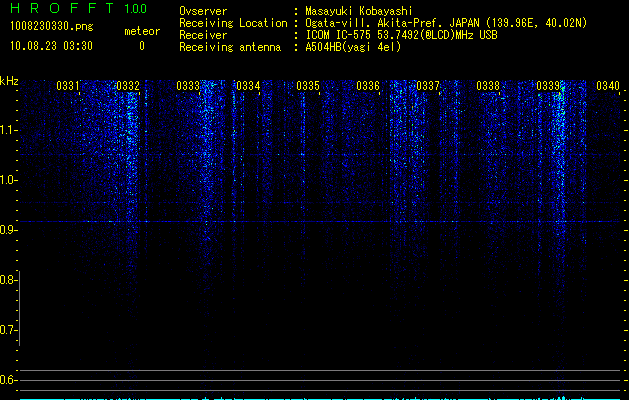Click the Ovserver label
Screen dimensions: 629x400
coord(203,11)
